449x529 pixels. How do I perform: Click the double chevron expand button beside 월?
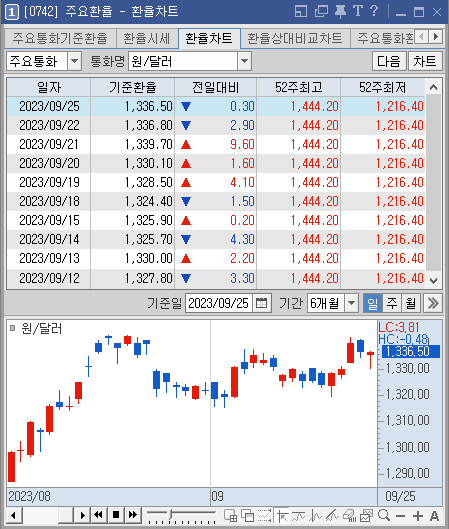[433, 303]
